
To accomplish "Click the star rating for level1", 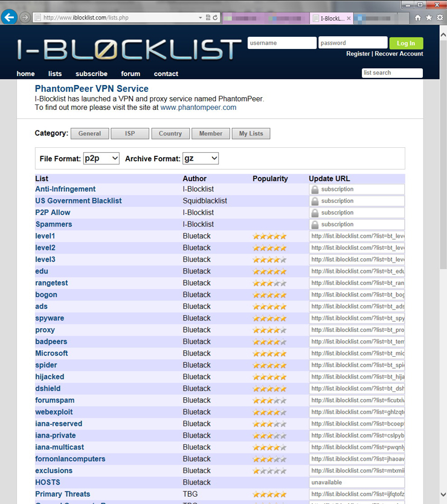I will click(269, 237).
